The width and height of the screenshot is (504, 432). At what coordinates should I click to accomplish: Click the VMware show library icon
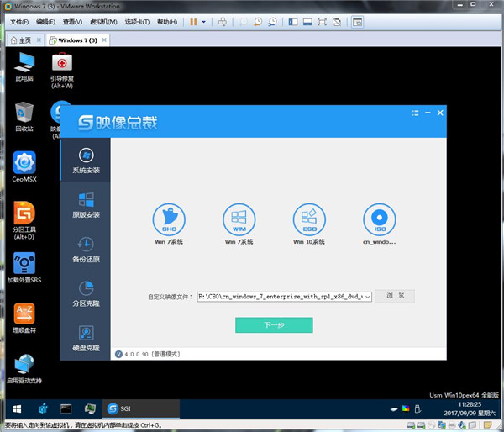point(293,22)
